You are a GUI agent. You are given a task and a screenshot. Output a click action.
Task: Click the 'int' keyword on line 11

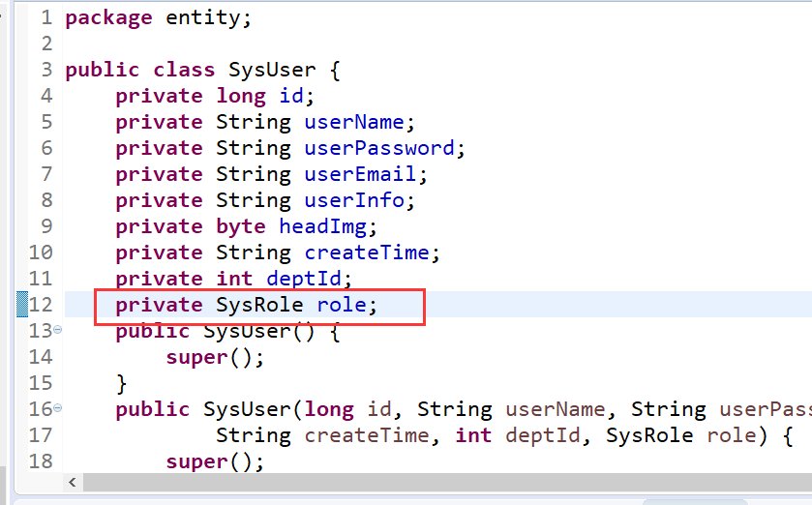pyautogui.click(x=234, y=279)
